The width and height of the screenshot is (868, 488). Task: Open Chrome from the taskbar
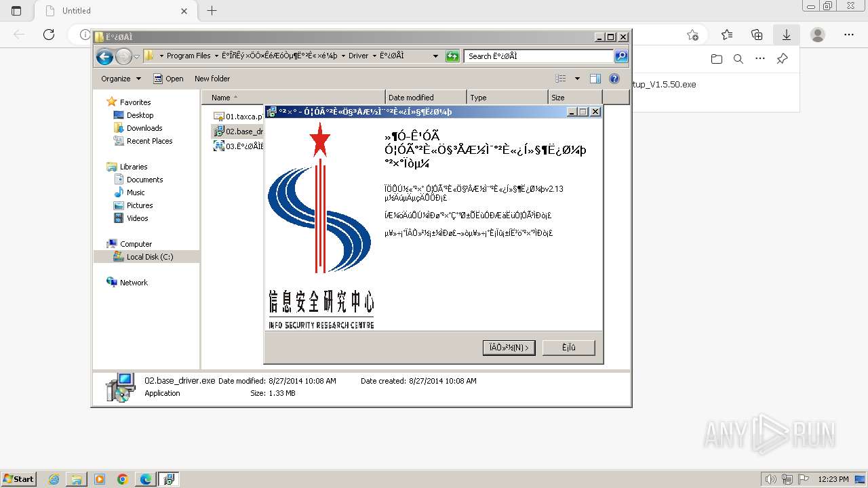(x=123, y=479)
